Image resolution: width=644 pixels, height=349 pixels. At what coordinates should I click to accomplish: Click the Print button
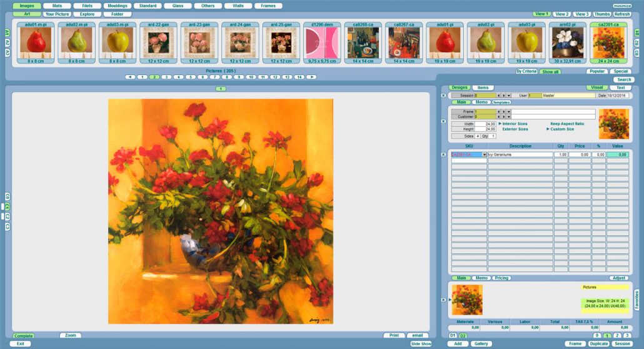coord(395,335)
